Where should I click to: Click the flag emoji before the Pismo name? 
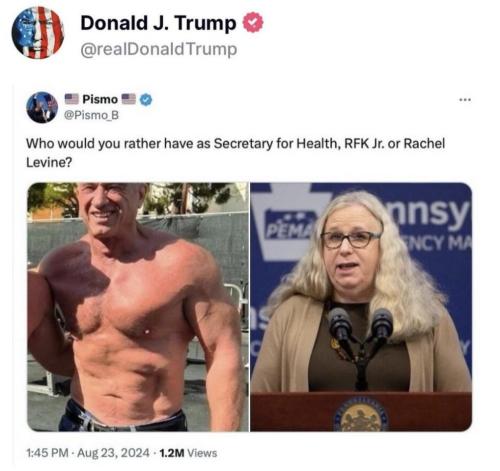(71, 99)
